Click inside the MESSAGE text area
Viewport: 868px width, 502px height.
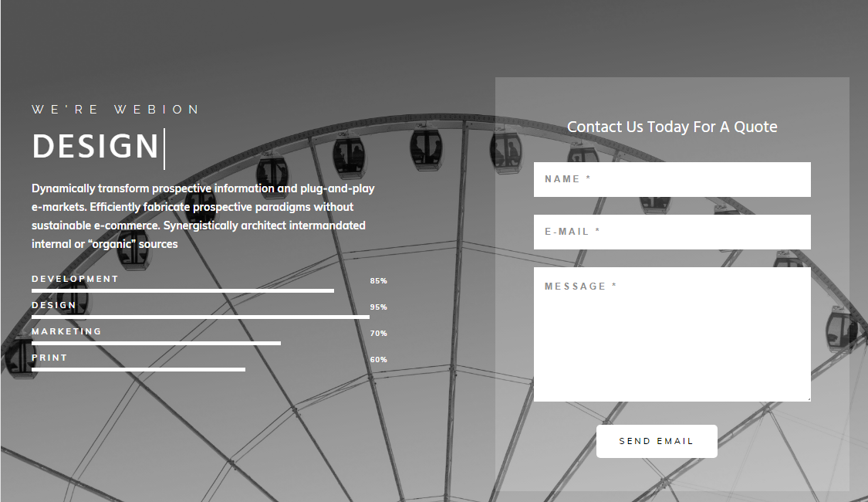[672, 334]
